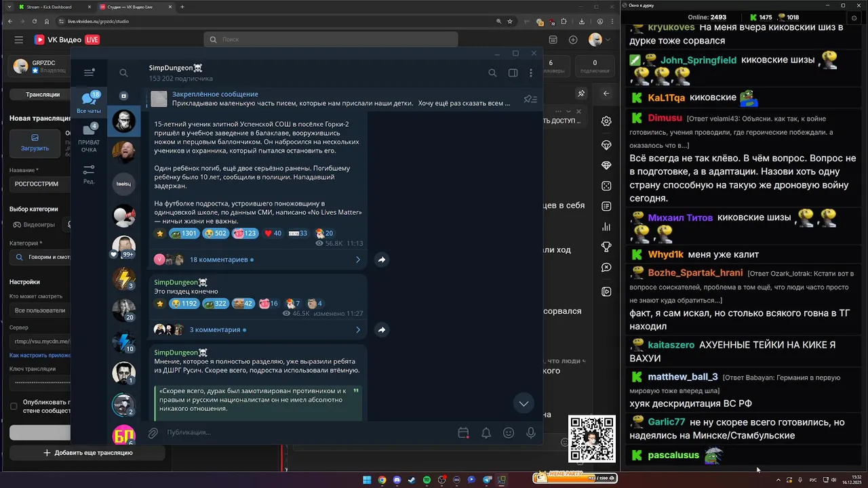Open the teelsy chat avatar

click(x=123, y=184)
